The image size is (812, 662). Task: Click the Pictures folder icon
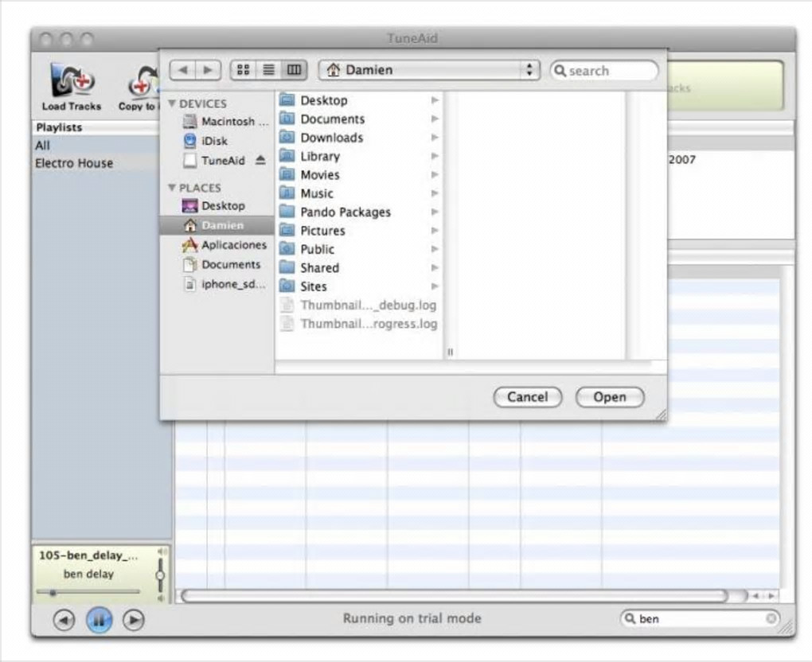coord(287,230)
